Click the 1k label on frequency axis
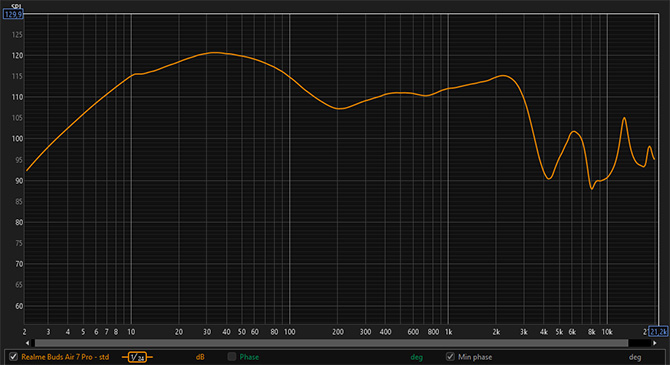 click(448, 332)
